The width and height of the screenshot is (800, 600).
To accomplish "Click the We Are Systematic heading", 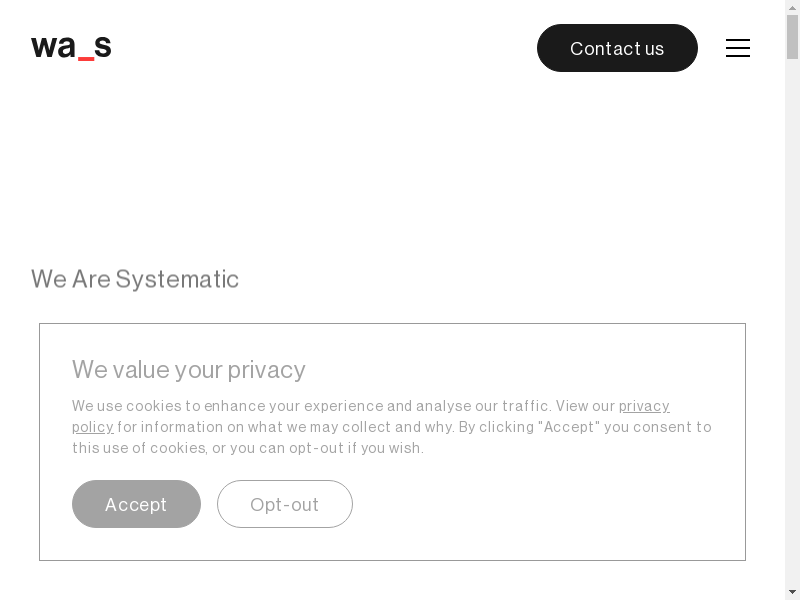I will point(135,279).
